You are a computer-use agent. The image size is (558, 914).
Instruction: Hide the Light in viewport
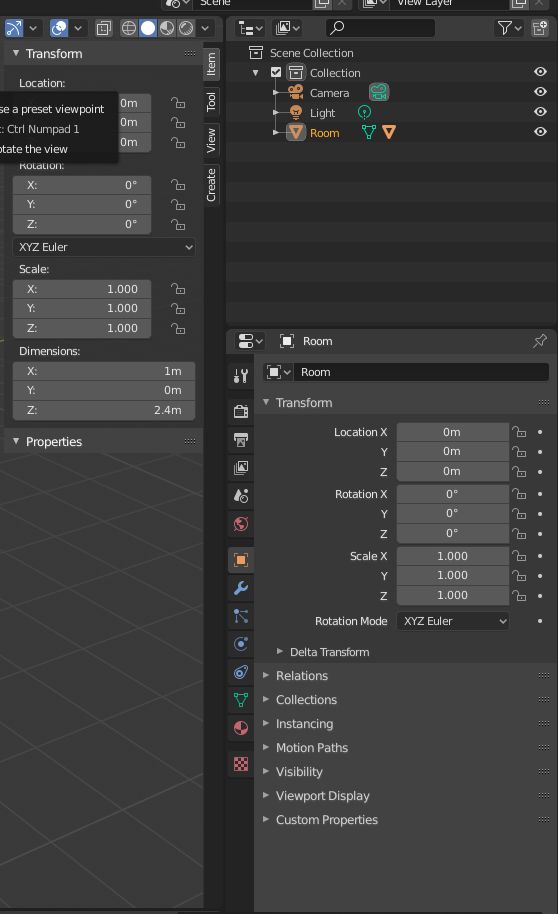(x=541, y=111)
